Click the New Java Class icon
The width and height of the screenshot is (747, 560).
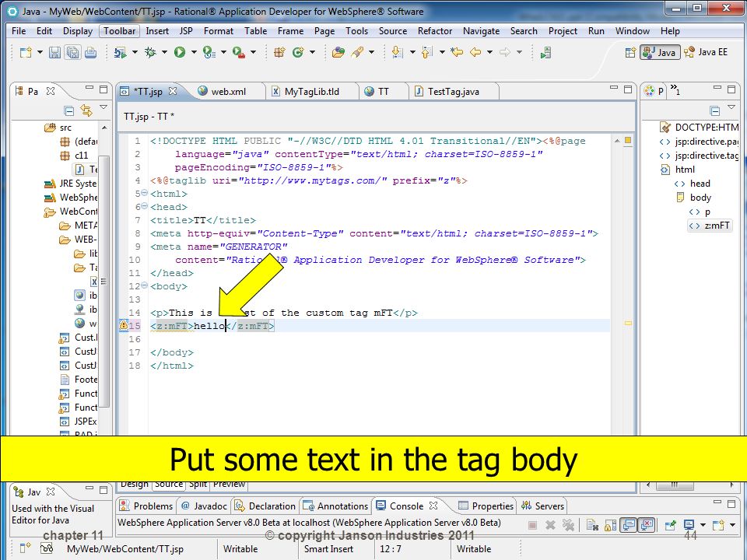tap(298, 52)
